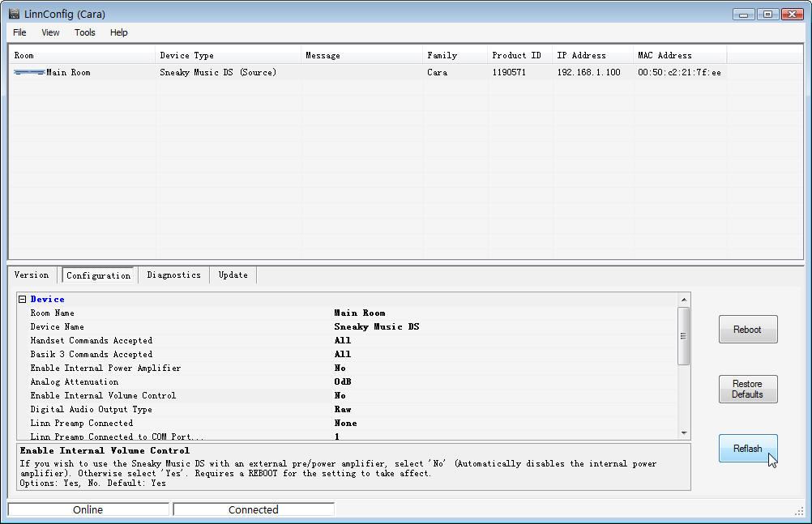Viewport: 812px width, 524px height.
Task: Click the LinnConfig title bar app icon
Action: coord(14,14)
